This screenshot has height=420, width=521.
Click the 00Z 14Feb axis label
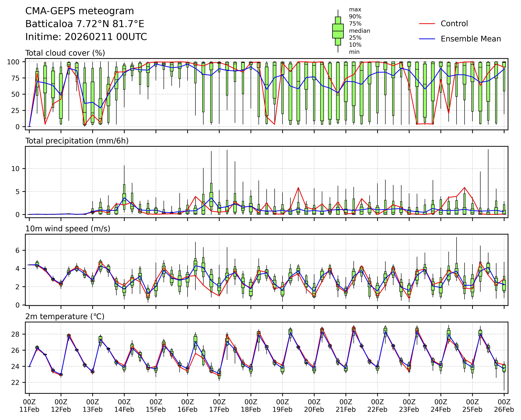124,406
